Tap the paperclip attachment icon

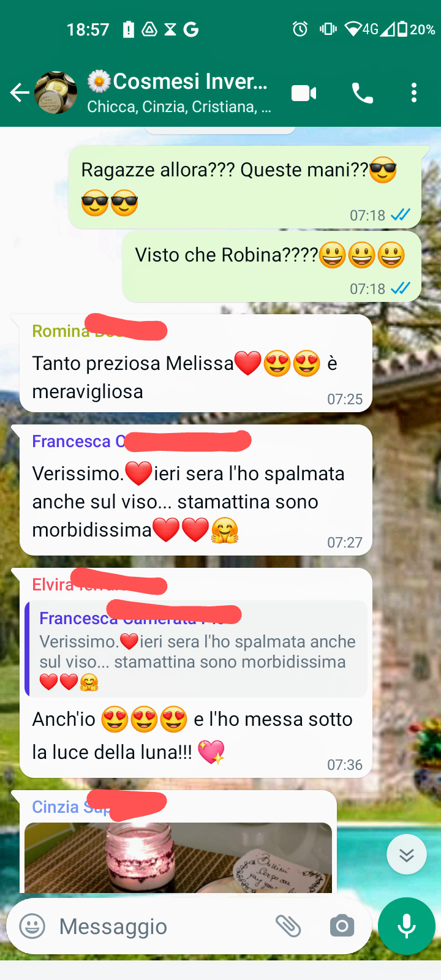coord(288,926)
